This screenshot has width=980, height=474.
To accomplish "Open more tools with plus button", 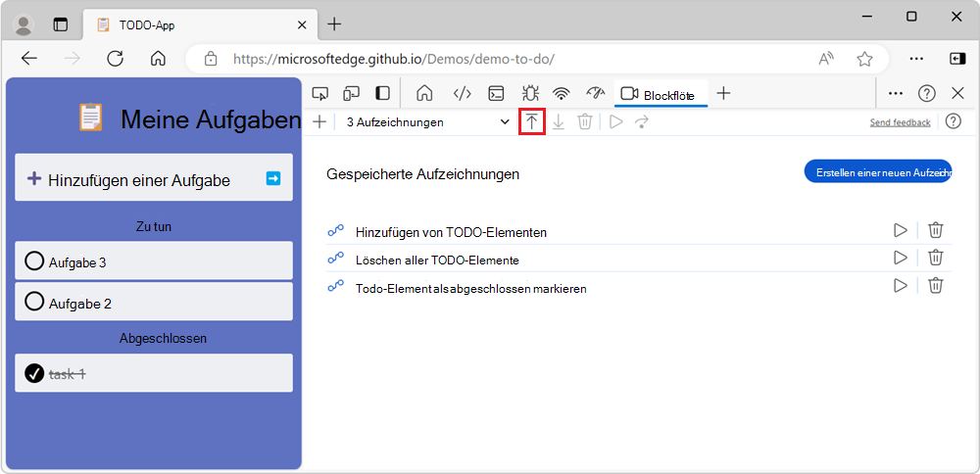I will pyautogui.click(x=723, y=94).
